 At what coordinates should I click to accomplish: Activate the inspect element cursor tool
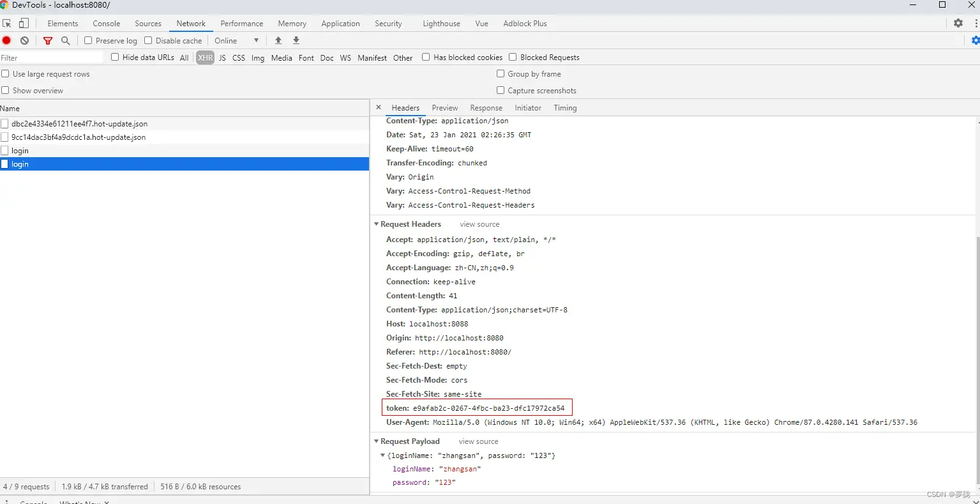7,23
